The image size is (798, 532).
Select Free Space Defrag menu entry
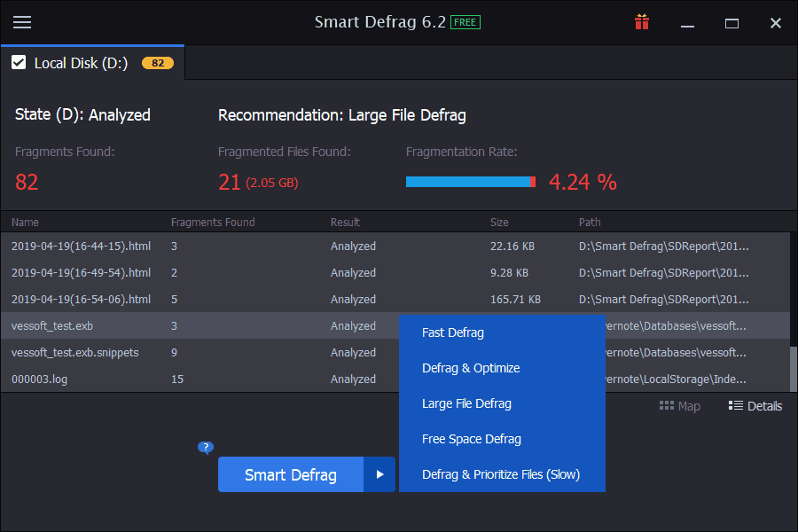pos(502,439)
